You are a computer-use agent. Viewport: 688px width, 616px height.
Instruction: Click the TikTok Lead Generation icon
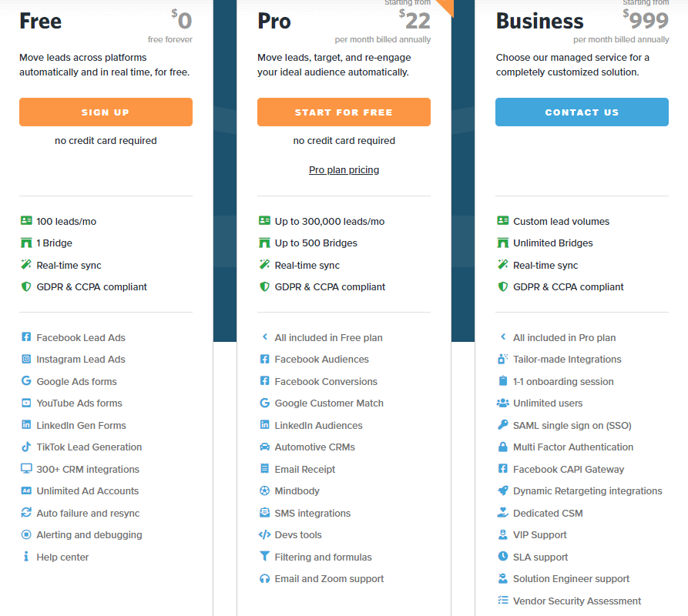(26, 447)
